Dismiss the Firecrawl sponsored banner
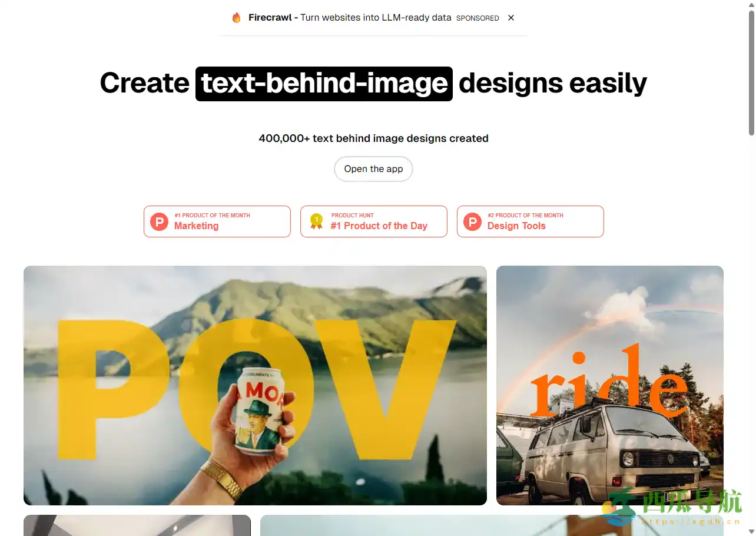Image resolution: width=756 pixels, height=536 pixels. click(x=511, y=18)
